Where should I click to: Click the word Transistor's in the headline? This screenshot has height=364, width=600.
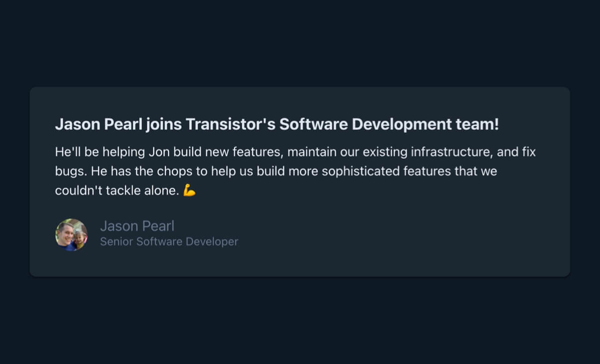pos(230,125)
